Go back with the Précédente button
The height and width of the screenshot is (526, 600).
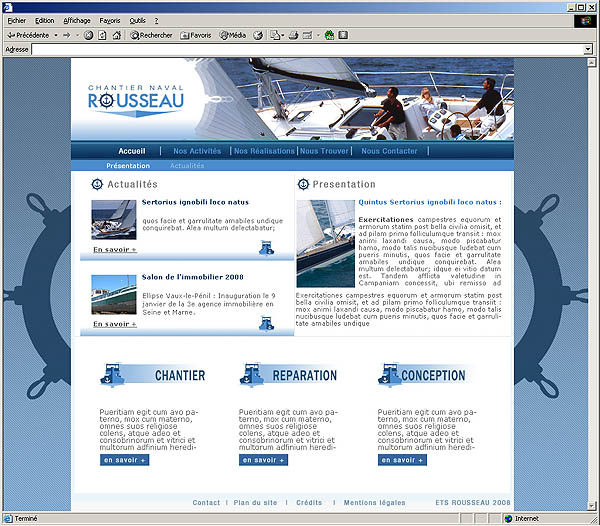pos(28,35)
